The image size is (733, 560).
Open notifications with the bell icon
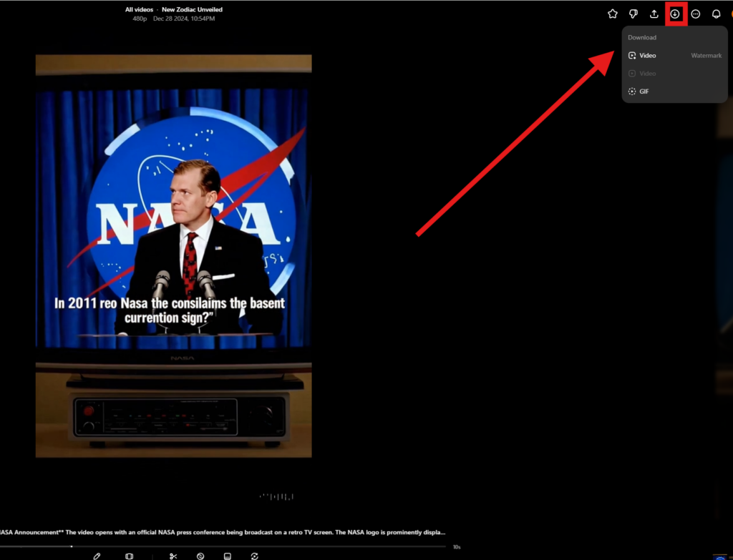[716, 14]
